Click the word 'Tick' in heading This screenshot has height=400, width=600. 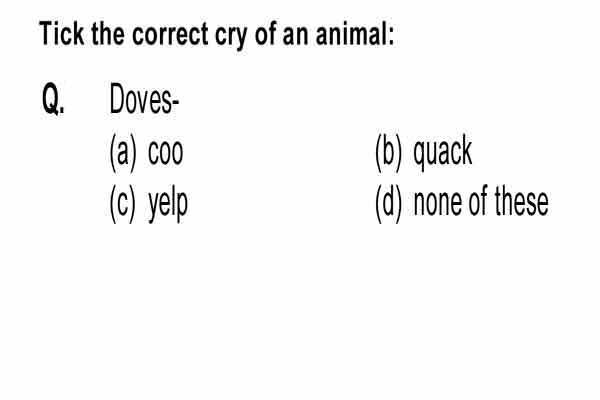(x=62, y=33)
